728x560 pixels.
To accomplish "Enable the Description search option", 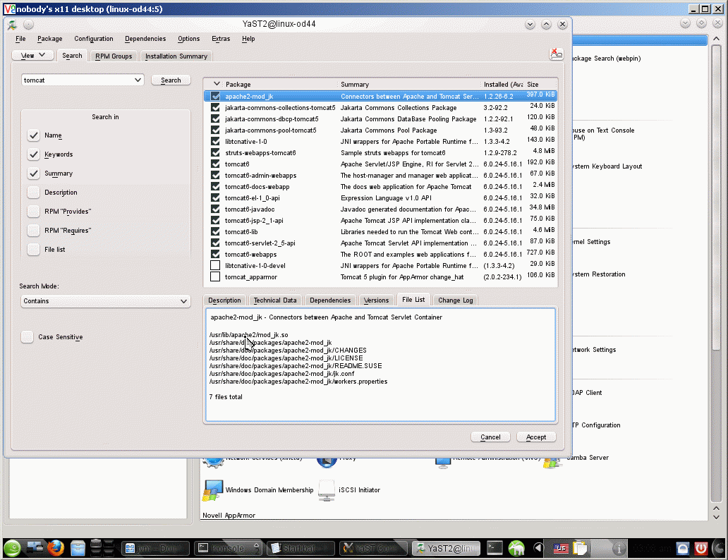I will (x=33, y=193).
